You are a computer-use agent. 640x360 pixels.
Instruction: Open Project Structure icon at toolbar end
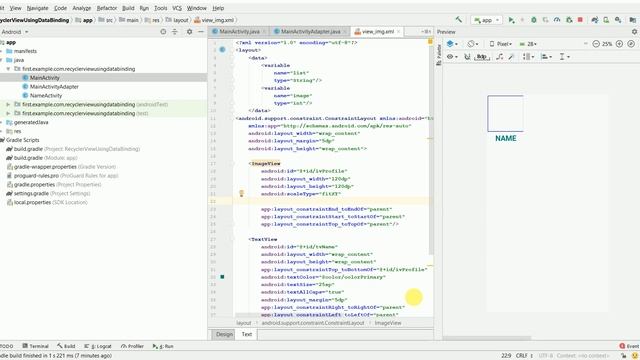[633, 20]
